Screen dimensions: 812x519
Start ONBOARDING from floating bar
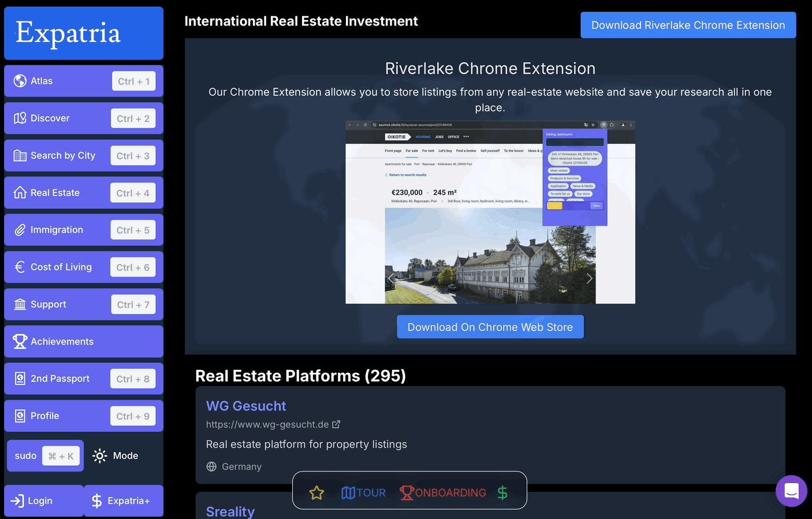point(443,493)
